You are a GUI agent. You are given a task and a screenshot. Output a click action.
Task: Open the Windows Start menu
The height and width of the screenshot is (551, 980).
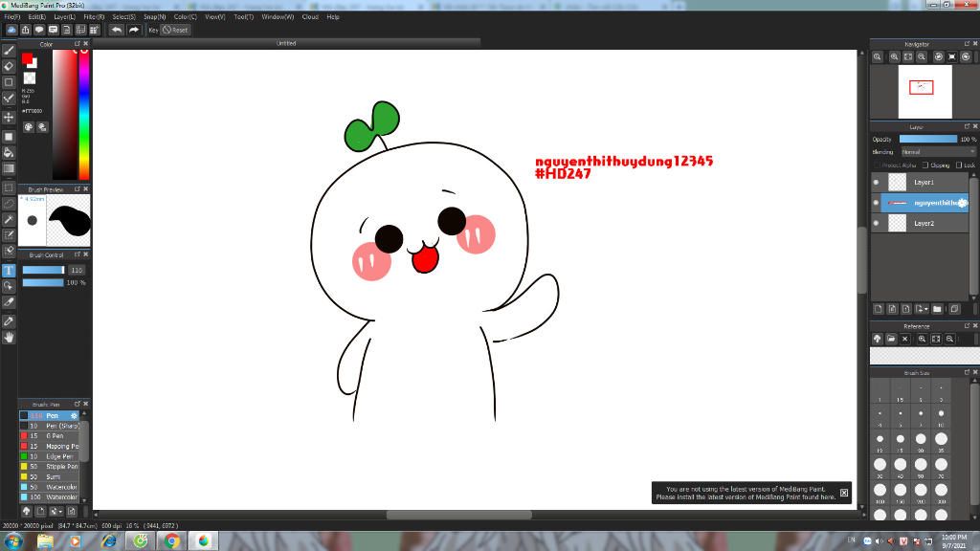[13, 541]
